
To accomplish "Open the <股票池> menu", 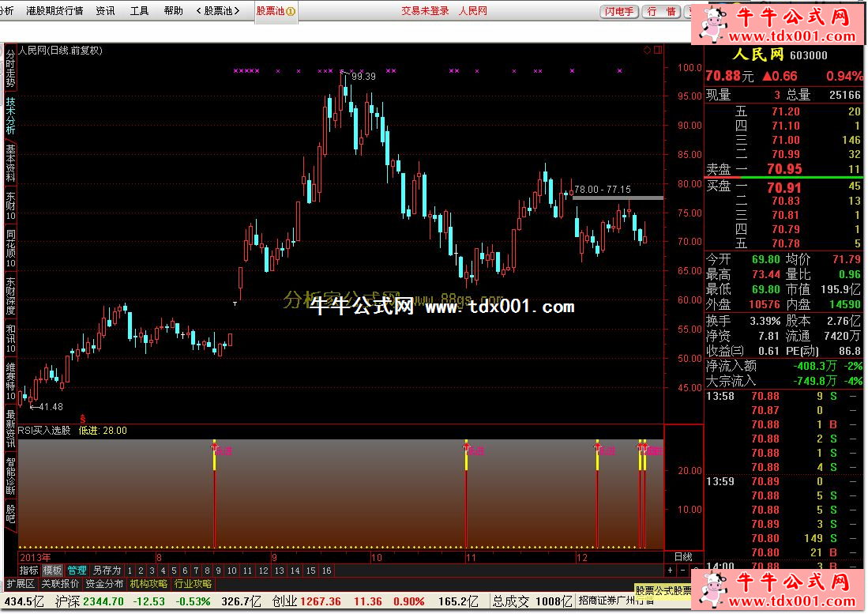I will [218, 10].
